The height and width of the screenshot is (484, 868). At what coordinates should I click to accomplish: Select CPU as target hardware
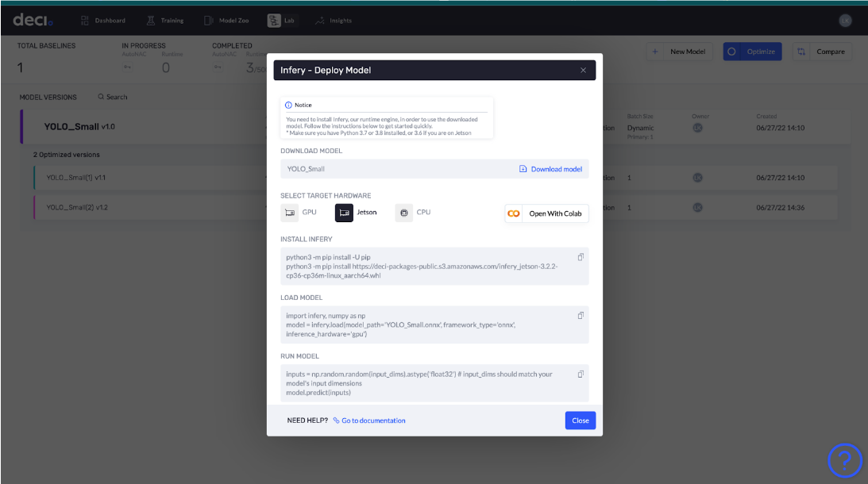coord(403,212)
